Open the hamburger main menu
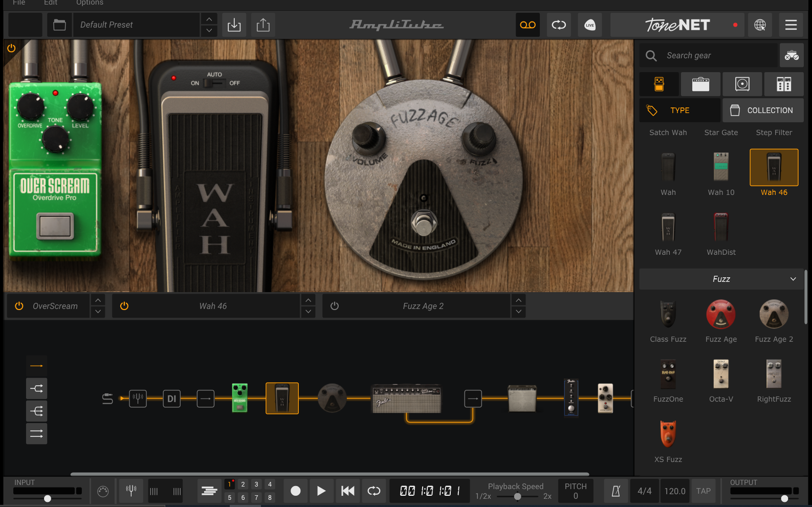This screenshot has height=507, width=812. click(791, 25)
